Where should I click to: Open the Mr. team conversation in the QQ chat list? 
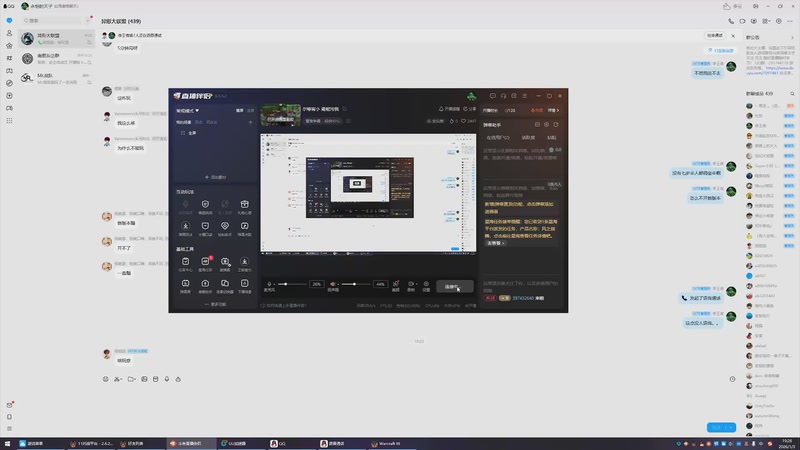pyautogui.click(x=57, y=79)
